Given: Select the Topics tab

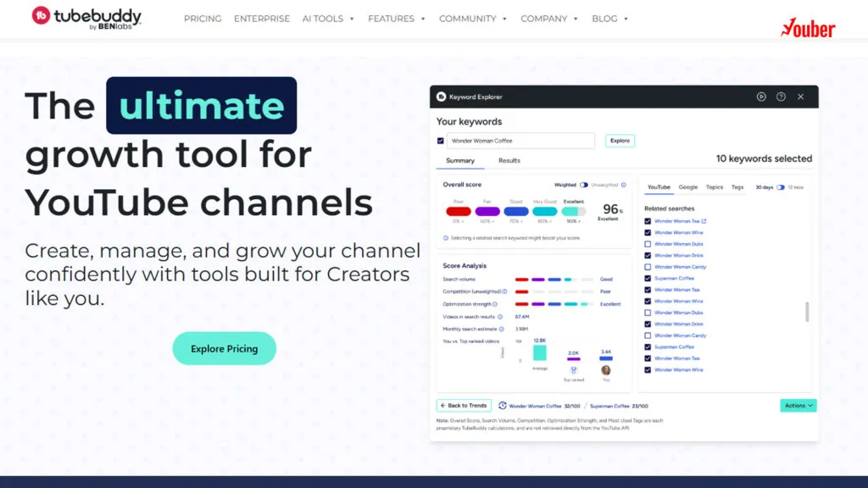Looking at the screenshot, I should pos(714,187).
